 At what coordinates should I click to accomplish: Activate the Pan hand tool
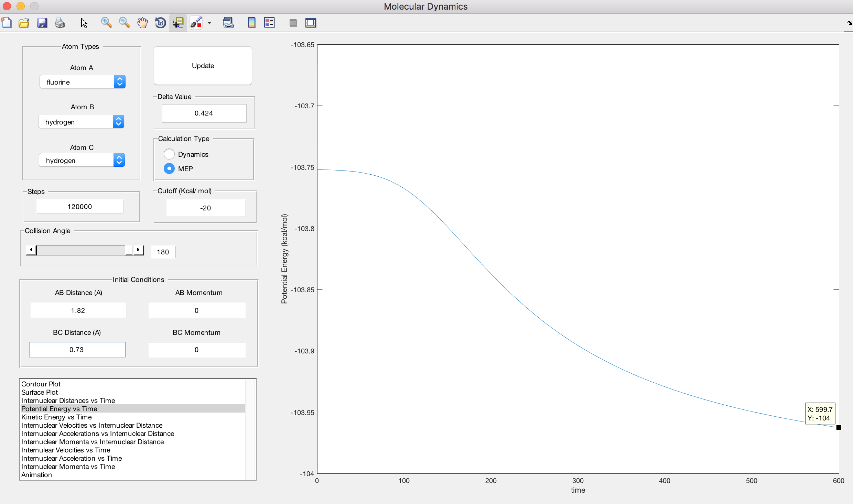pos(142,23)
